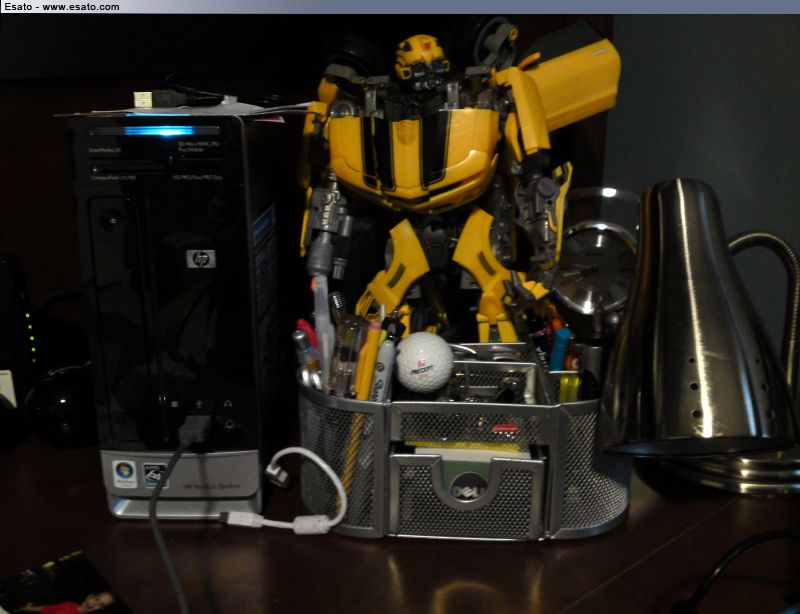
Task: Click the white golf ball in the organizer
Action: [x=425, y=361]
